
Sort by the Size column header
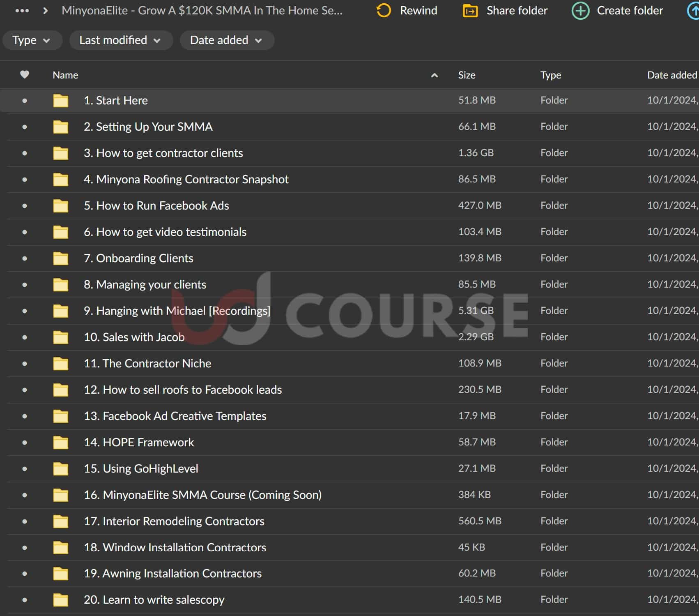click(467, 75)
